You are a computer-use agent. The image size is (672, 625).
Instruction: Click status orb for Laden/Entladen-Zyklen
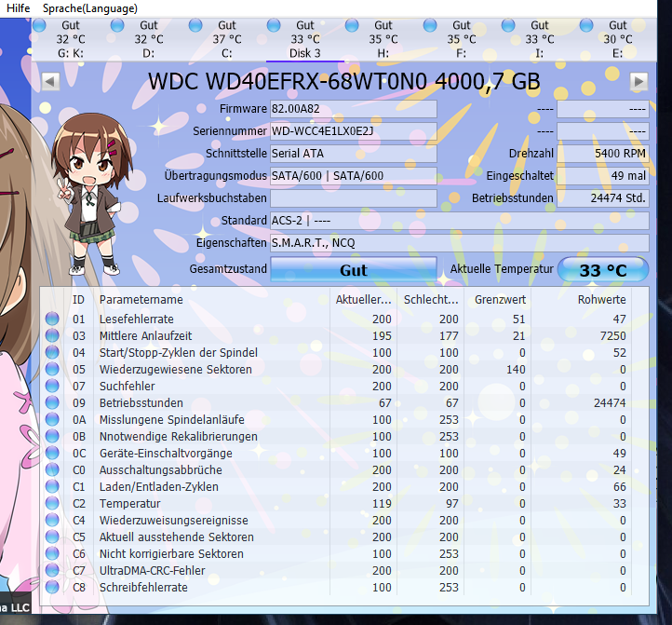tap(52, 486)
